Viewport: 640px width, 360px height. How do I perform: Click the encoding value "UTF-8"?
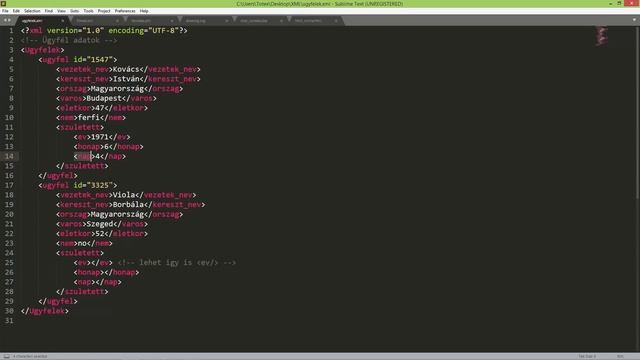(163, 31)
